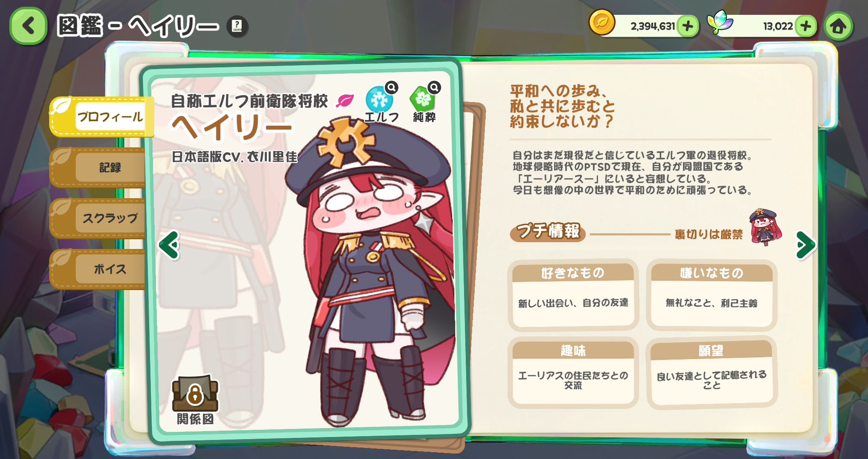868x459 pixels.
Task: Open the ボイス tab
Action: (98, 269)
